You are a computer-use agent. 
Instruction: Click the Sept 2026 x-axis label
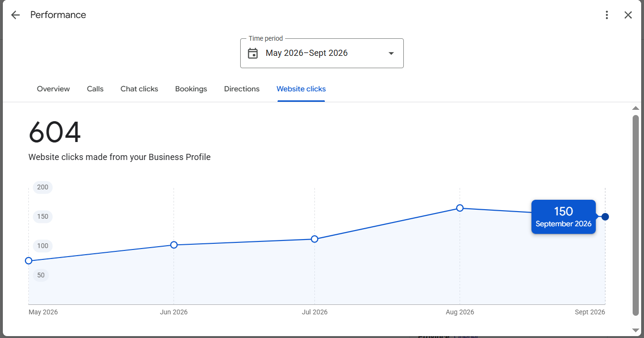[590, 312]
